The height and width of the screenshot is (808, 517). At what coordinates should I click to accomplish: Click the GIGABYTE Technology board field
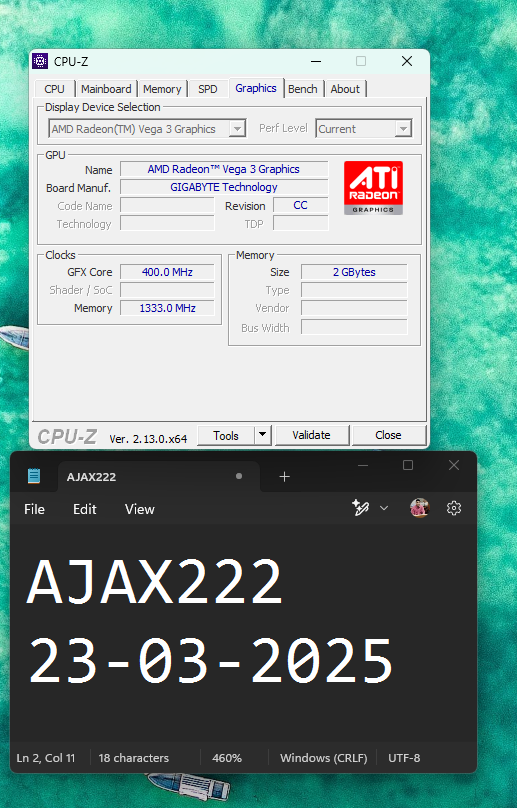tap(224, 187)
